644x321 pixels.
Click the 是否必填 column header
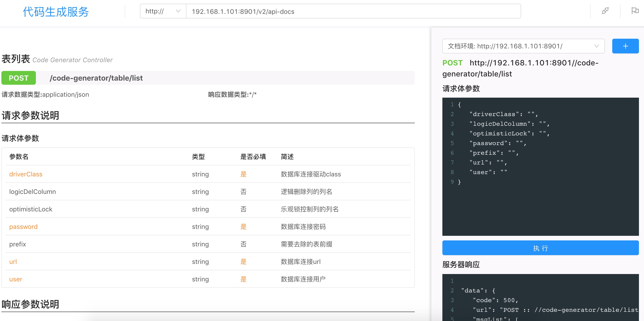pyautogui.click(x=253, y=157)
